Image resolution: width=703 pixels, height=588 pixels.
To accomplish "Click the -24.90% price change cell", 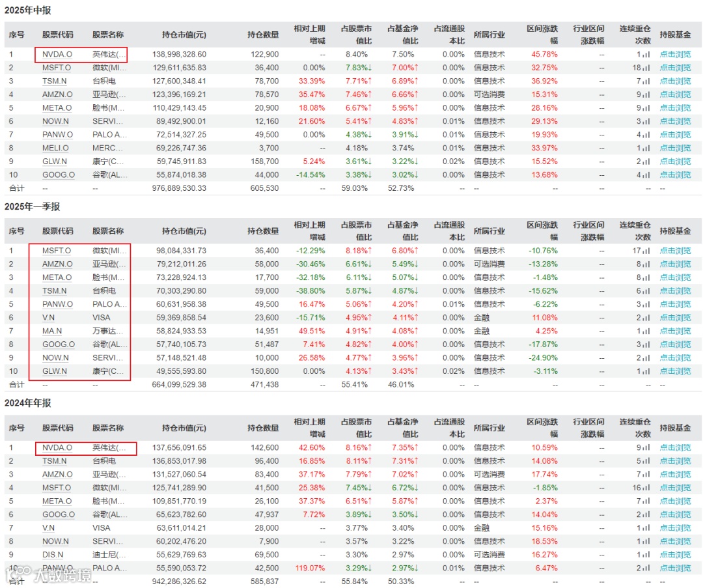I will coord(544,358).
